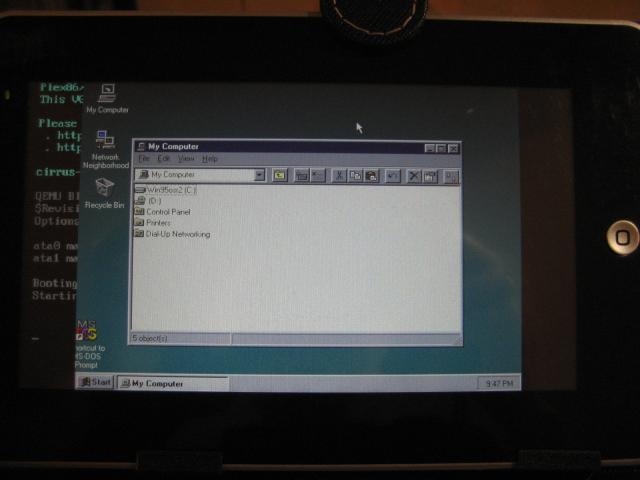The image size is (640, 480).
Task: Open the My Computer address dropdown
Action: (259, 175)
